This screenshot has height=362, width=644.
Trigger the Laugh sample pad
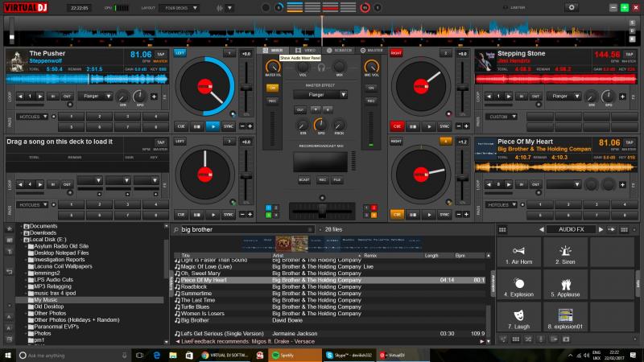(518, 318)
